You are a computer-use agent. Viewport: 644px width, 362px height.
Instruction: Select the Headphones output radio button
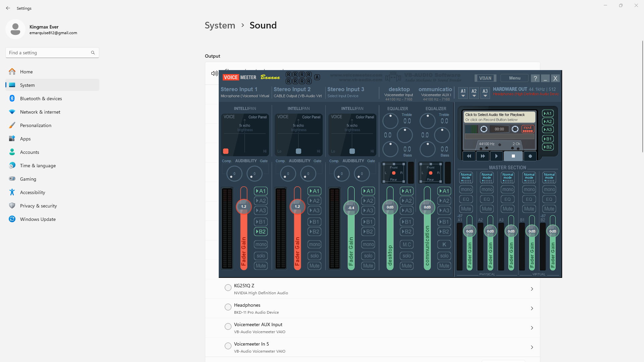[x=228, y=307]
